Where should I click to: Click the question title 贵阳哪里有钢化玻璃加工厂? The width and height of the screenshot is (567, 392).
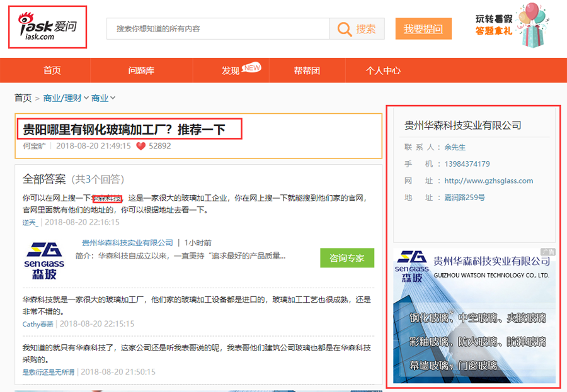tap(124, 130)
